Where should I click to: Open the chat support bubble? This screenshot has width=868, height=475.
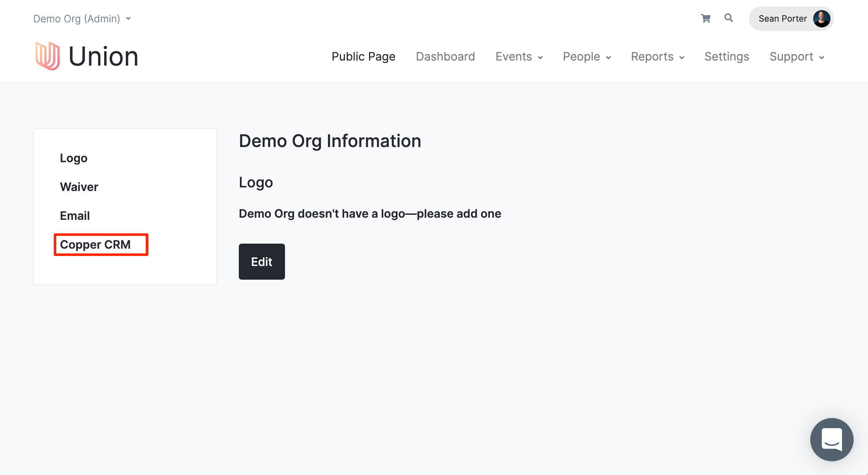832,439
